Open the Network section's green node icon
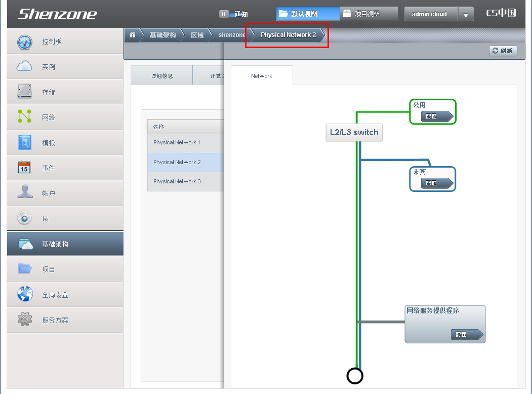 [24, 117]
